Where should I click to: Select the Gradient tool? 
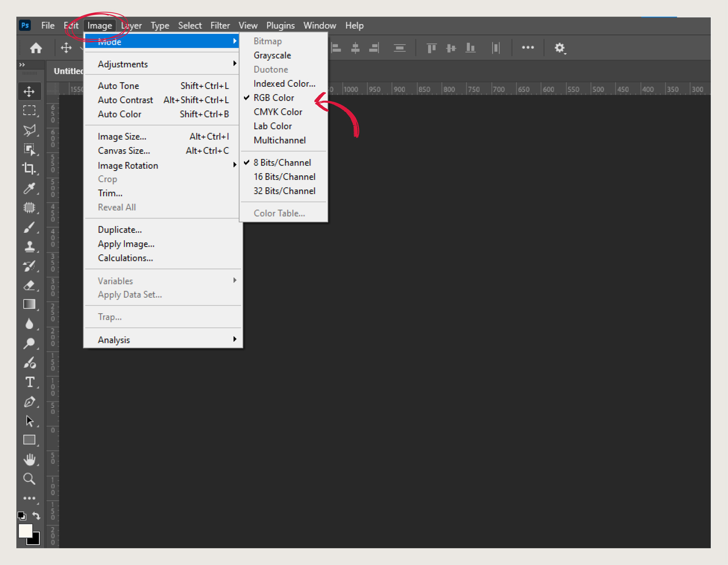[x=29, y=304]
